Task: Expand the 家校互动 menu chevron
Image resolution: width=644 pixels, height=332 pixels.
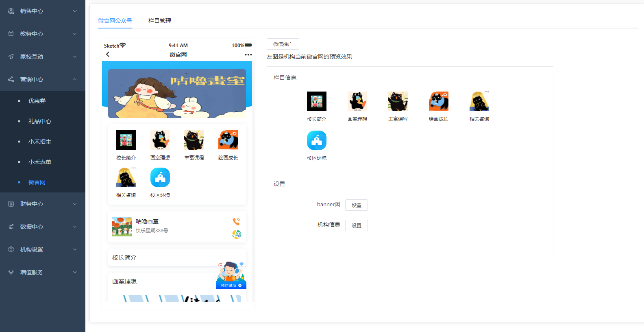Action: 75,57
